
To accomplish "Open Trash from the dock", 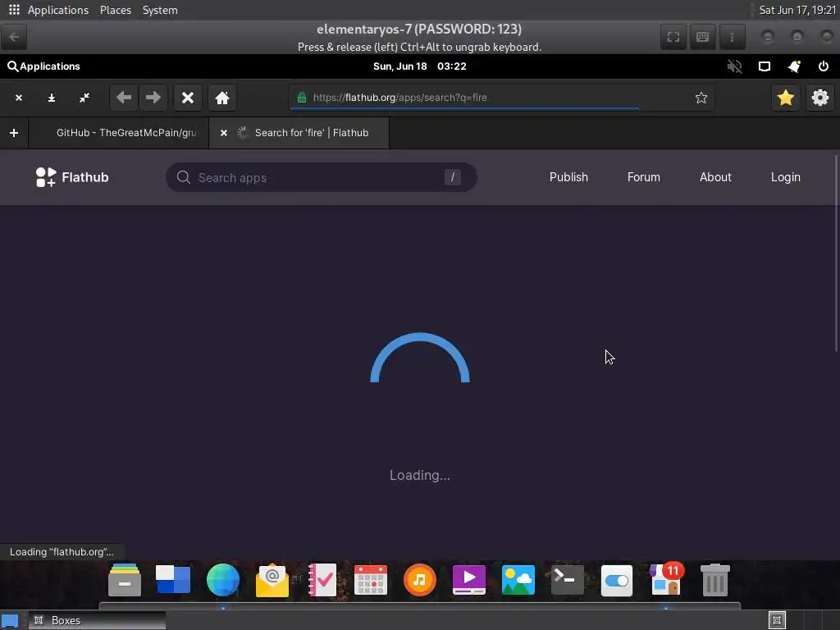I will pos(715,580).
